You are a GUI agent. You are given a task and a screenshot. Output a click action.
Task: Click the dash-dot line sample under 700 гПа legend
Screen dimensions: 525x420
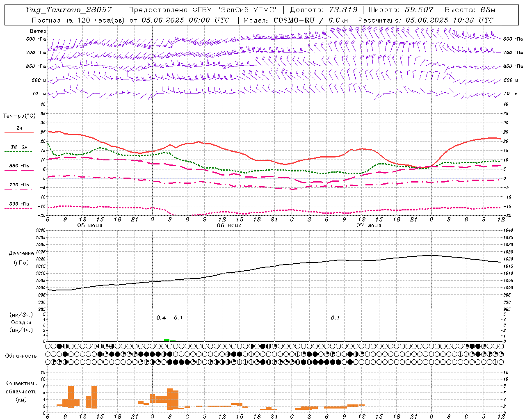pyautogui.click(x=18, y=189)
